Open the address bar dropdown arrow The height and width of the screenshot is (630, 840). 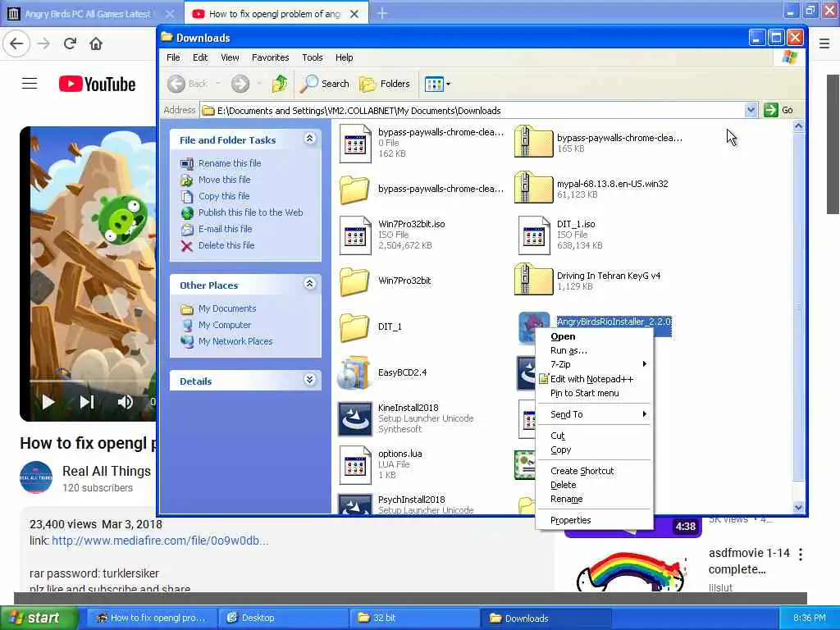751,110
